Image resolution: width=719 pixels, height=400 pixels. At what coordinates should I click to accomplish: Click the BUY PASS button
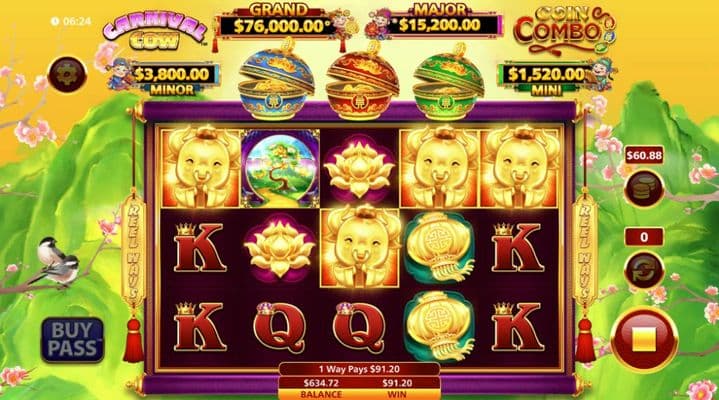tap(72, 339)
